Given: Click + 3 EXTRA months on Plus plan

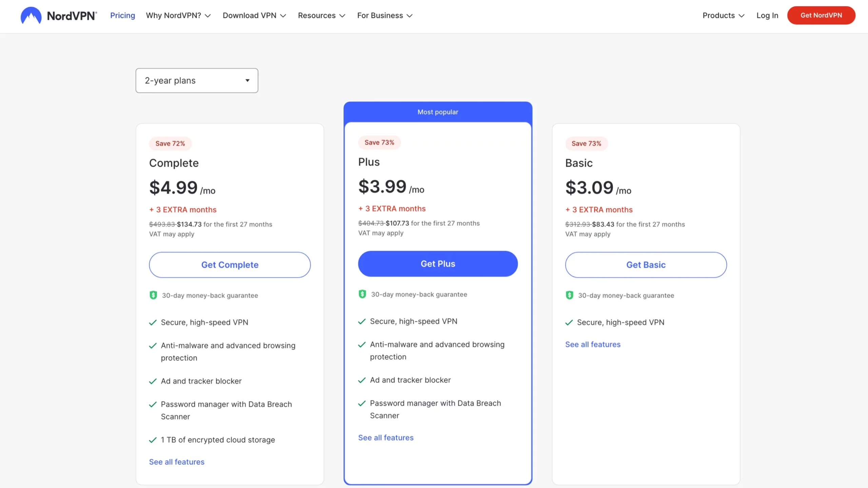Looking at the screenshot, I should tap(392, 209).
